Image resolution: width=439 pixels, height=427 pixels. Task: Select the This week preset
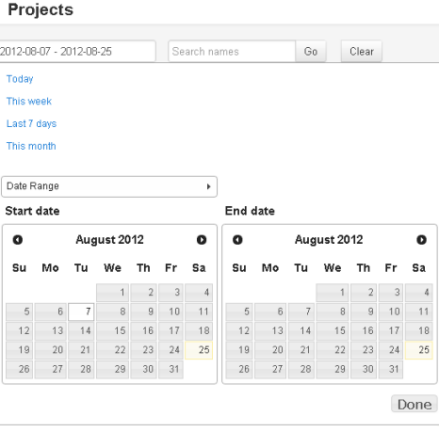pos(29,101)
